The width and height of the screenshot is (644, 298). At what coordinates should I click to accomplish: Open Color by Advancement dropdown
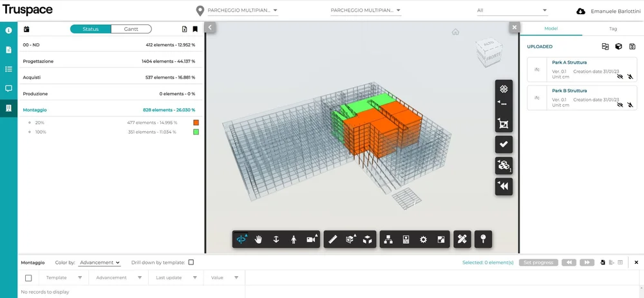(99, 263)
